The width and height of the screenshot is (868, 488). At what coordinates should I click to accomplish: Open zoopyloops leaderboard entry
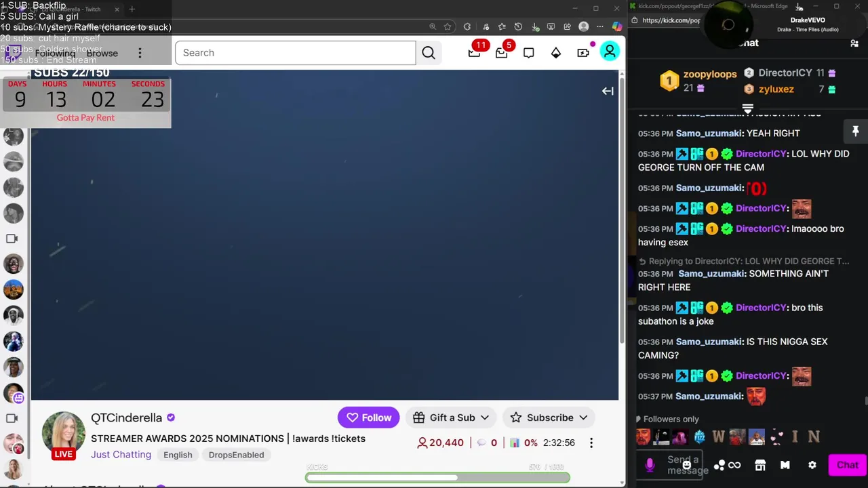pyautogui.click(x=698, y=80)
